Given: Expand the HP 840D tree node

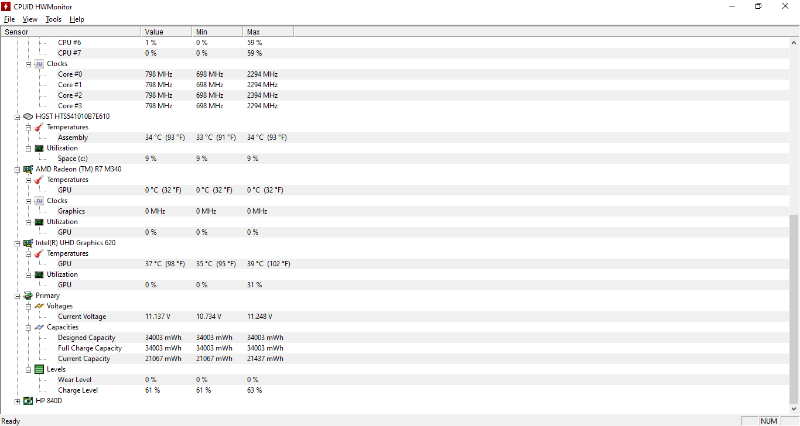Looking at the screenshot, I should [x=17, y=401].
